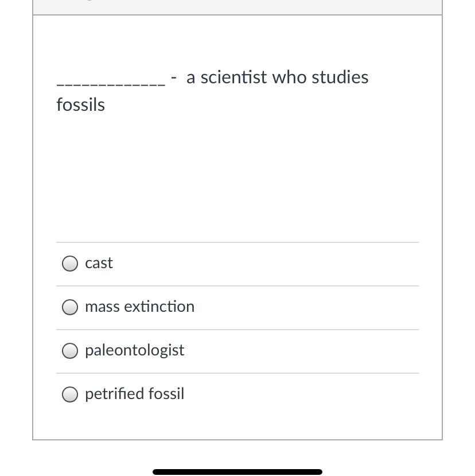Screen dimensions: 475x476
Task: Select the 'cast' radio button
Action: [x=70, y=264]
